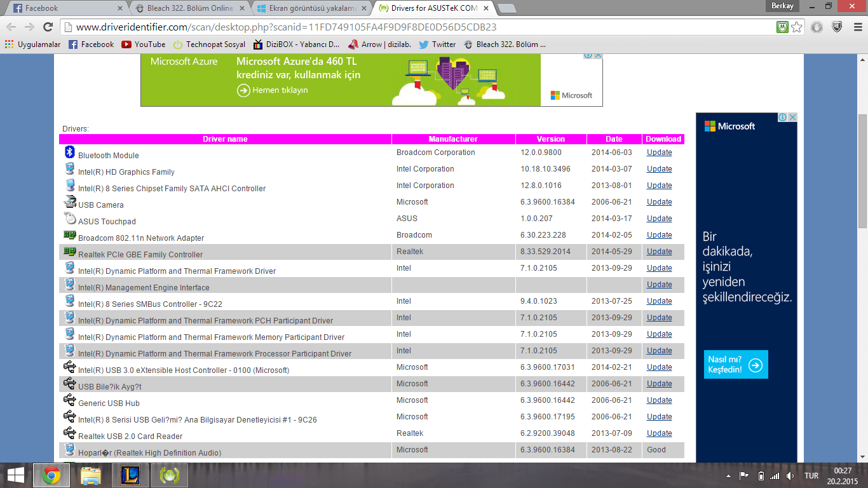Click Update for Realtek USB 2.0 Card Reader

pos(659,433)
